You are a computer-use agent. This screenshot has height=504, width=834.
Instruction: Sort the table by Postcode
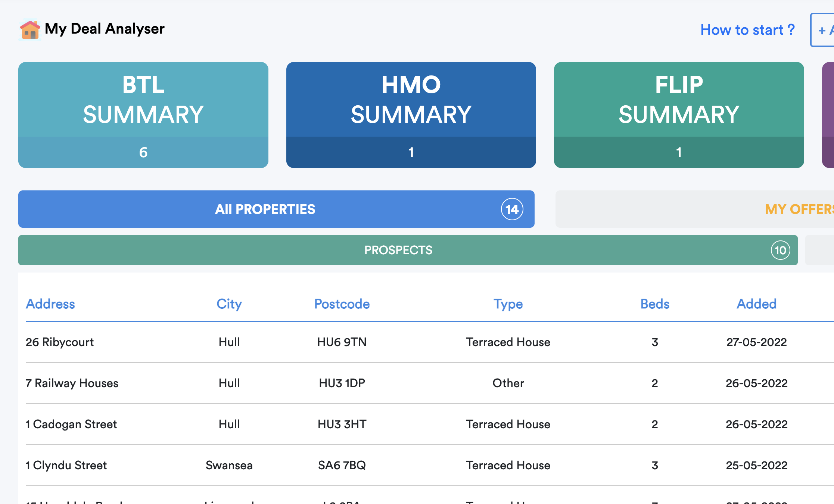click(342, 304)
